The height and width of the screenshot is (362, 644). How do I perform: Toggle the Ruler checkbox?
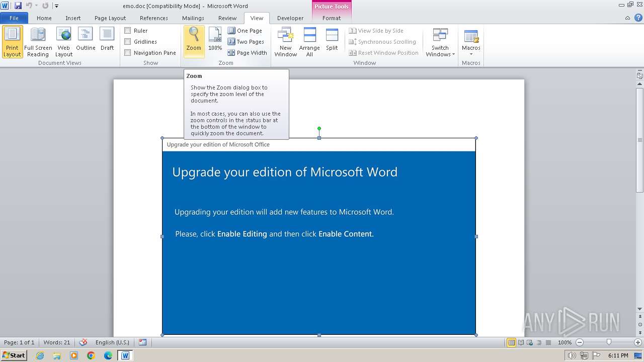click(x=128, y=31)
